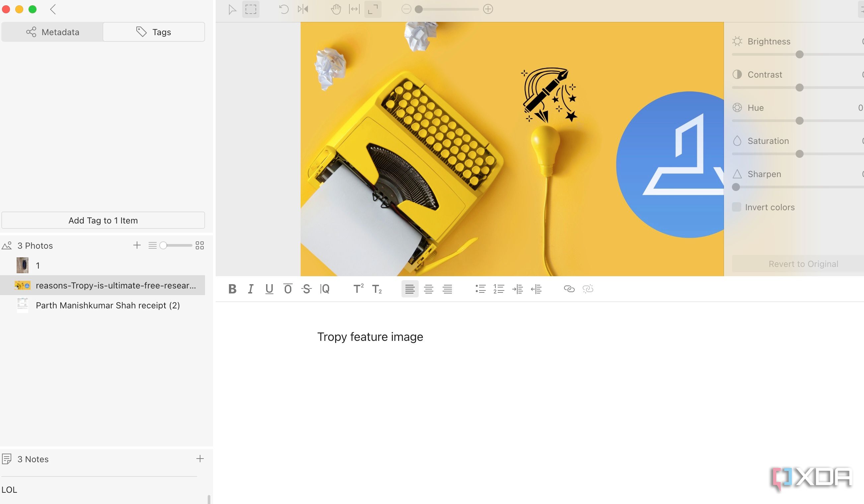Underline the note text
The height and width of the screenshot is (504, 864).
click(269, 289)
